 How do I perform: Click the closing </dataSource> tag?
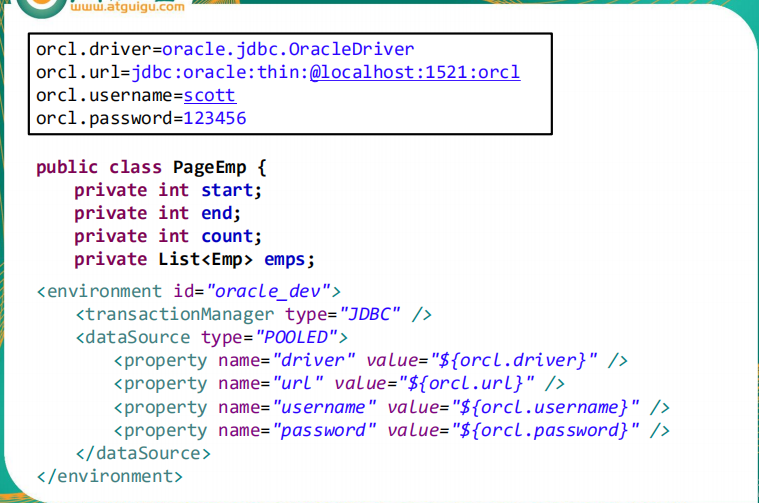point(143,454)
